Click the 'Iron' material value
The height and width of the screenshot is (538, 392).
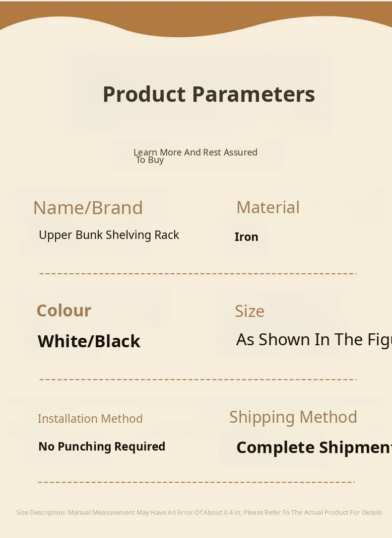click(246, 237)
